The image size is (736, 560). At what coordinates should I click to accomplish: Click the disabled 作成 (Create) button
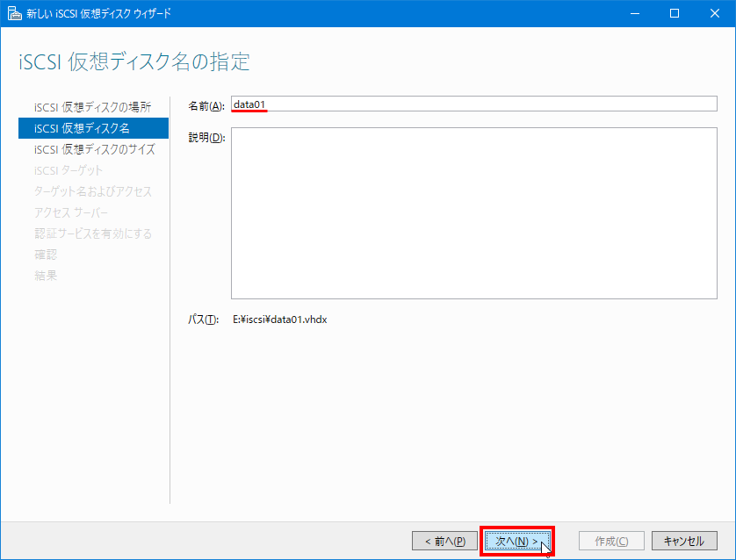coord(611,541)
